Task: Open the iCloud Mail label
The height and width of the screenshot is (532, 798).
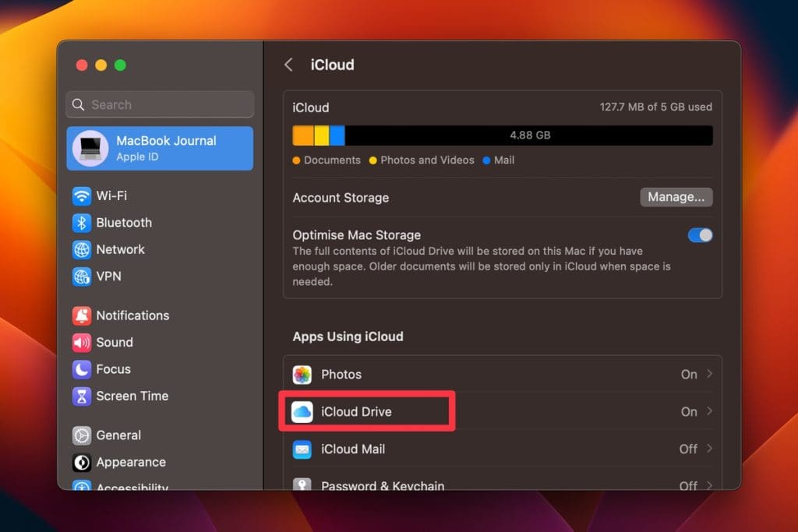Action: [x=353, y=449]
